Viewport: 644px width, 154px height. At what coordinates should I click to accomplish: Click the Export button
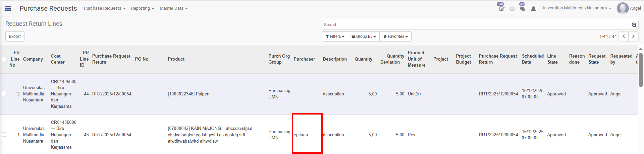(x=15, y=36)
